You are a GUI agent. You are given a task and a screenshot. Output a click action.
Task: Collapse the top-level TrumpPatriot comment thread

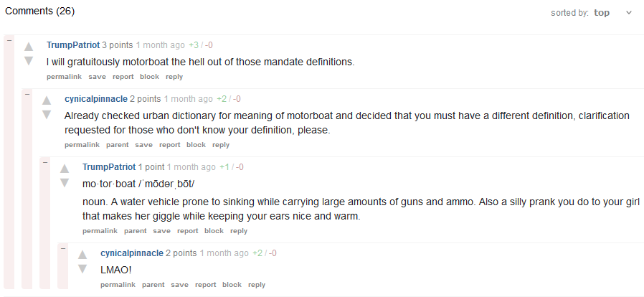(9, 40)
